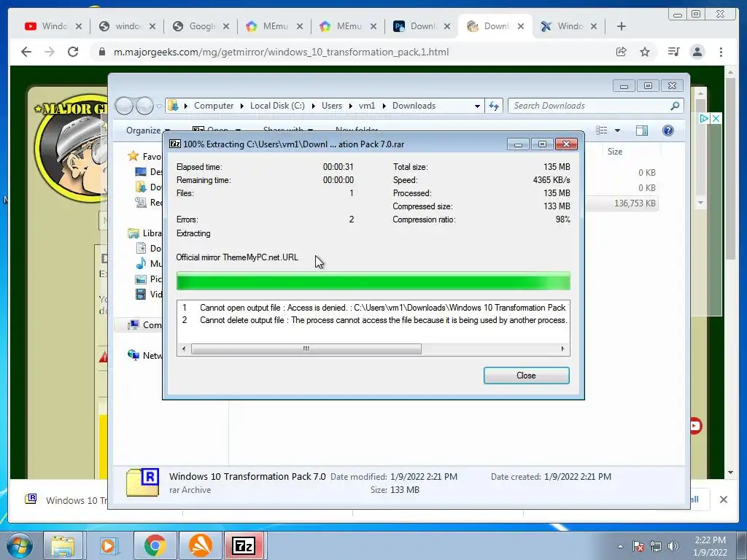The height and width of the screenshot is (560, 747).
Task: Close the Chrome downloads bar
Action: (x=723, y=499)
